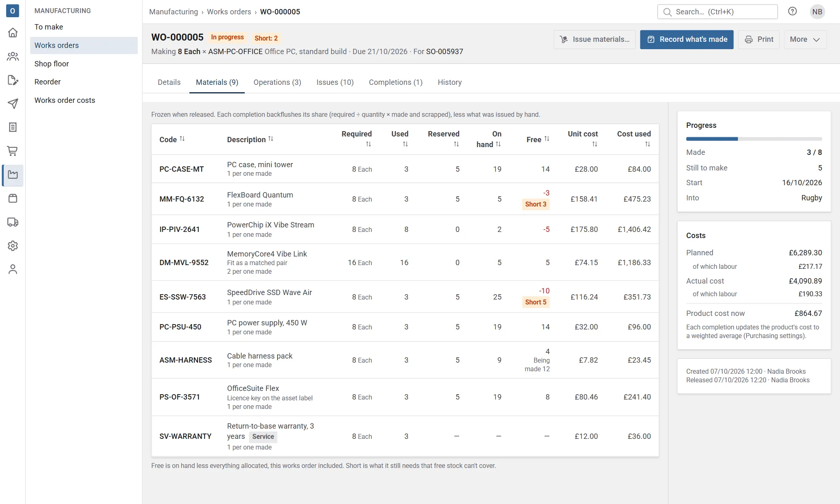
Task: Open To make in the side menu
Action: [x=84, y=27]
